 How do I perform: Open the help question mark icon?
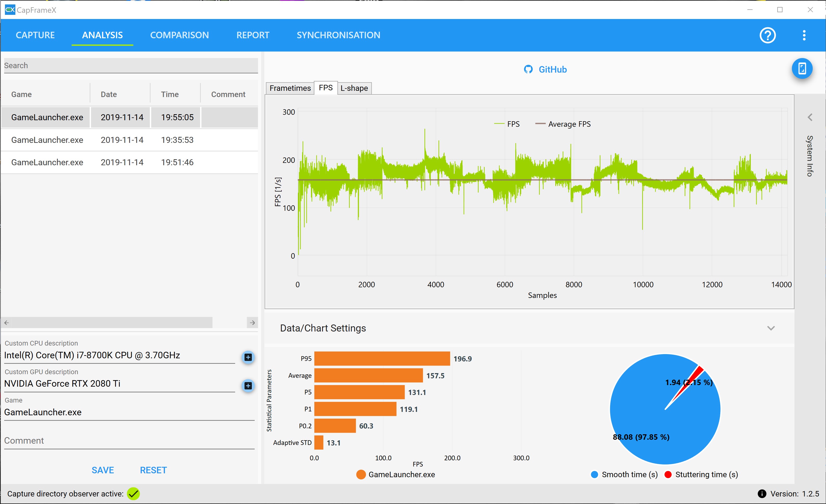[767, 35]
